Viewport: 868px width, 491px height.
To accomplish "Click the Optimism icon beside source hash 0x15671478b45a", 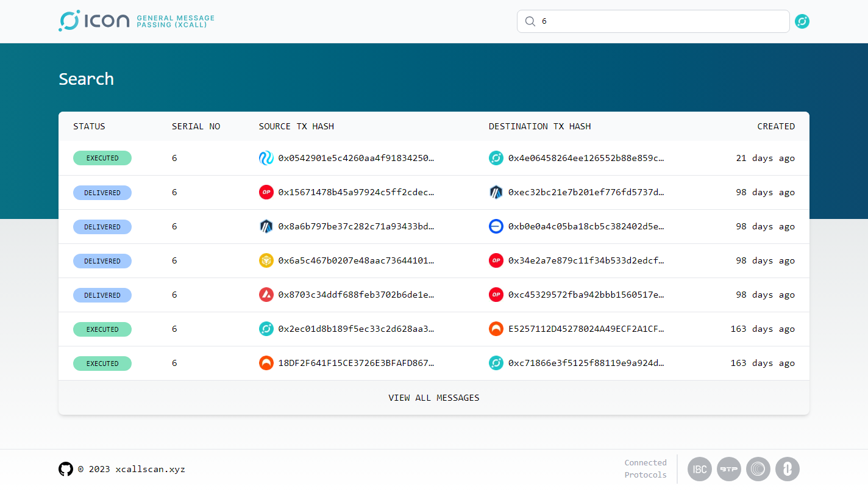I will (x=266, y=192).
